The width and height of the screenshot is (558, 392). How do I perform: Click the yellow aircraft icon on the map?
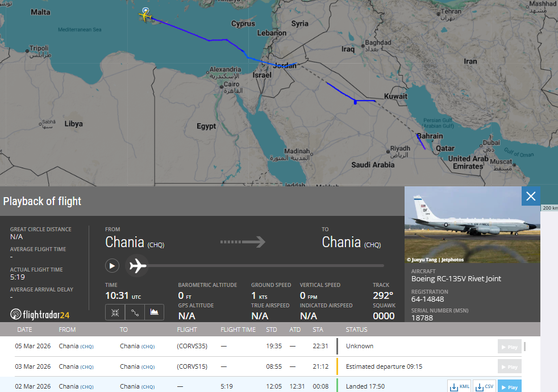(x=145, y=16)
